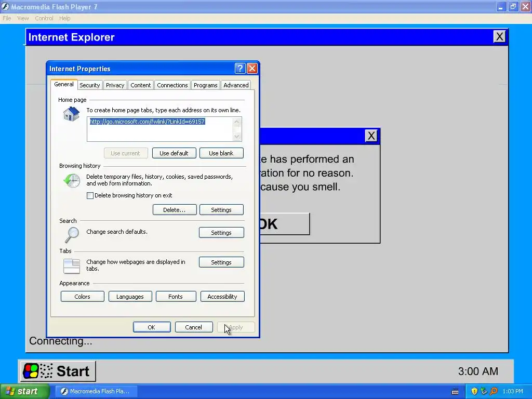Click the Flash Player title bar icon
The width and height of the screenshot is (532, 399).
click(5, 6)
